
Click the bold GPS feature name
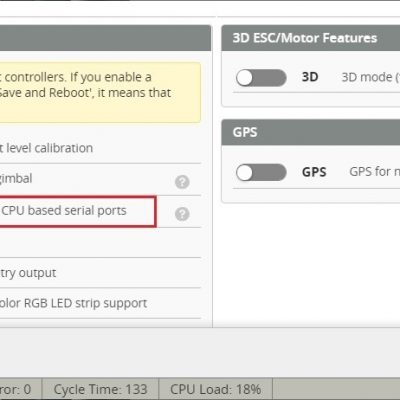click(314, 172)
